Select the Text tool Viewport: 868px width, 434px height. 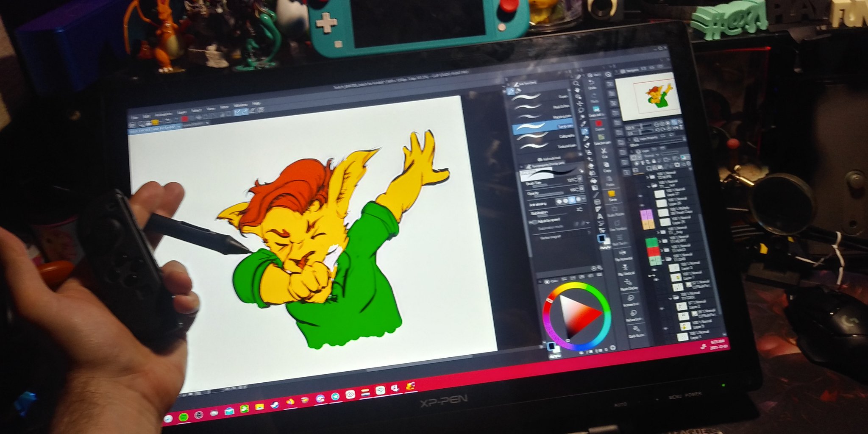[x=600, y=216]
